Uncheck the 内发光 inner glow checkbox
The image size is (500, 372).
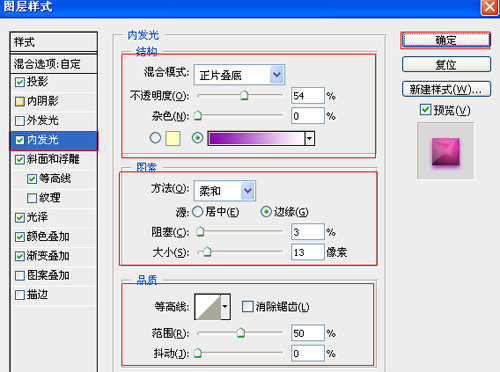(20, 140)
